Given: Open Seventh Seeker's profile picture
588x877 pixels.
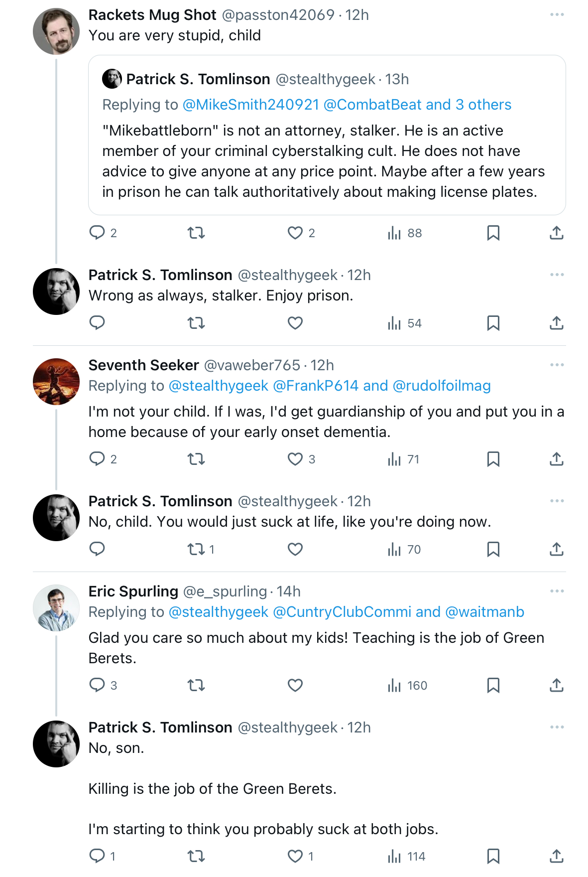Looking at the screenshot, I should [x=56, y=382].
